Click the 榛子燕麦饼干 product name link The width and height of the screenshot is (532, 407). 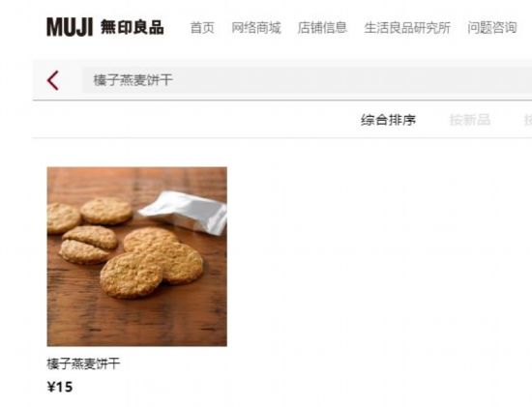(x=83, y=363)
